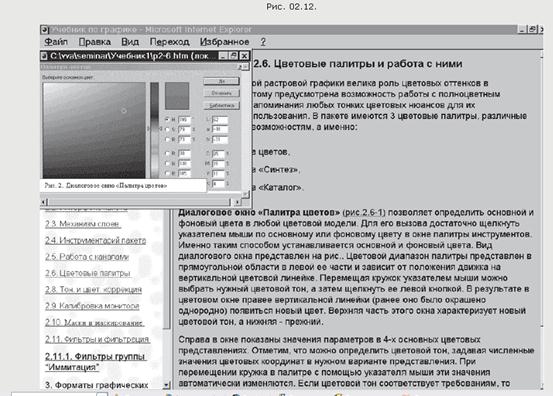Screen dimensions: 553x396
Task: Click the K black percentage field
Action: [x=218, y=184]
